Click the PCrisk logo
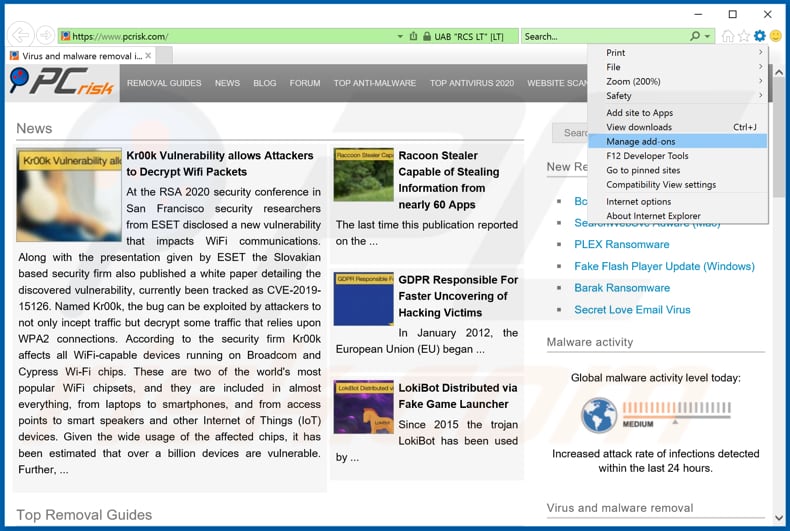 (x=60, y=82)
